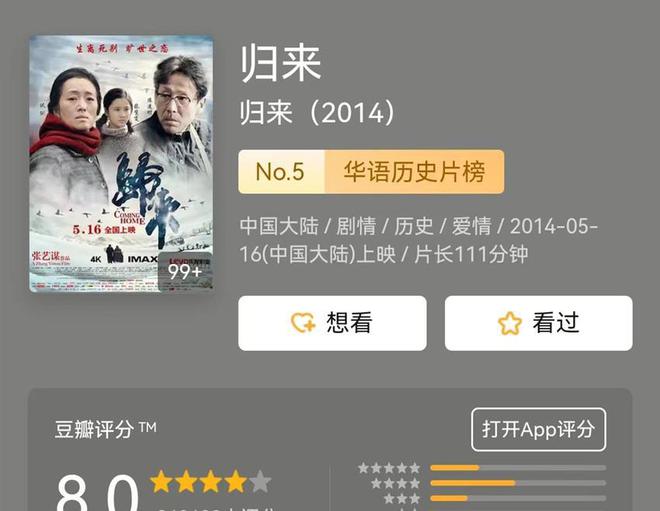Screen dimensions: 660x511
Task: Mark the movie as 看过
Action: click(538, 323)
